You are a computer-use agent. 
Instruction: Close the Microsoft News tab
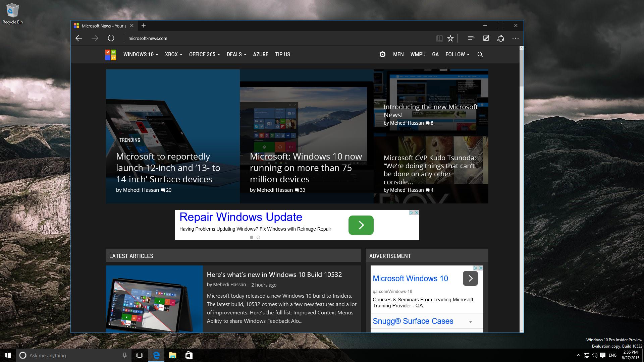point(132,25)
